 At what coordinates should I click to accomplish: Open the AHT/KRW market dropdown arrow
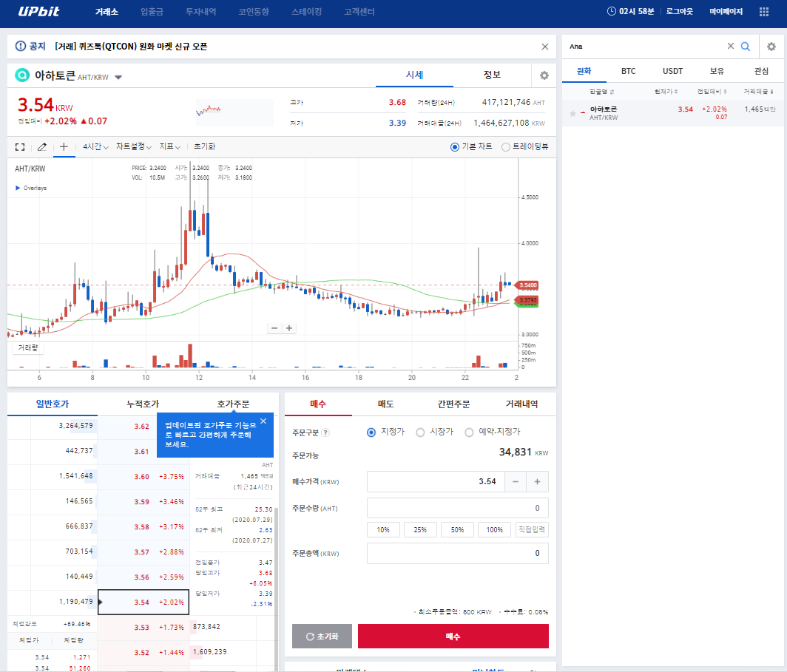click(x=118, y=78)
